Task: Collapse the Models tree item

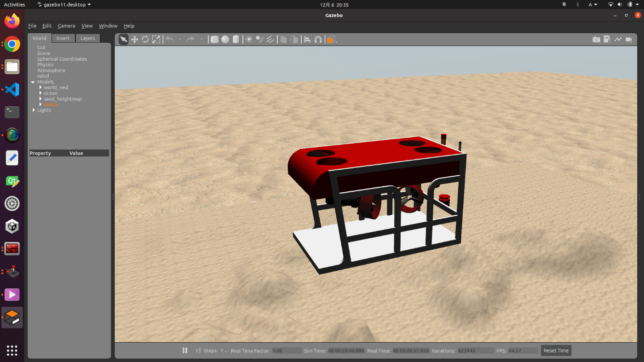Action: [33, 81]
